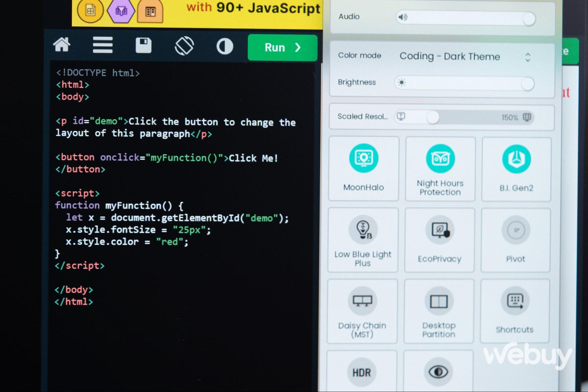Go to the editor home icon
Image resolution: width=588 pixels, height=392 pixels.
click(x=62, y=45)
